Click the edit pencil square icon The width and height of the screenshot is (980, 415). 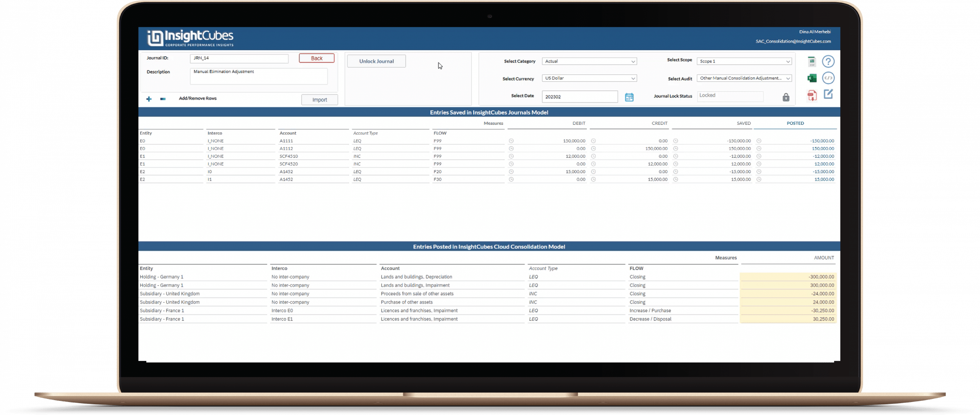[828, 94]
